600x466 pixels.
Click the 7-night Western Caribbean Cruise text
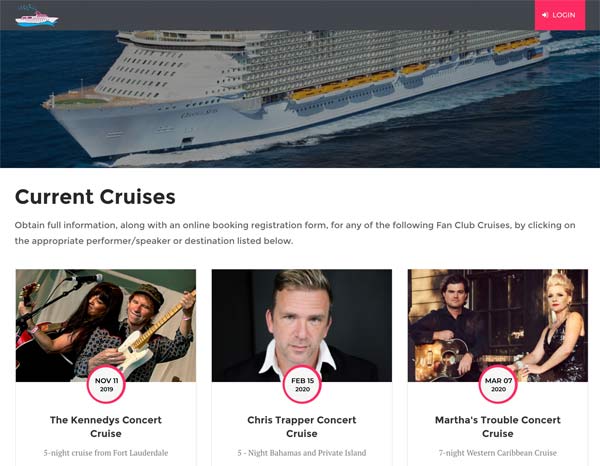pyautogui.click(x=497, y=453)
